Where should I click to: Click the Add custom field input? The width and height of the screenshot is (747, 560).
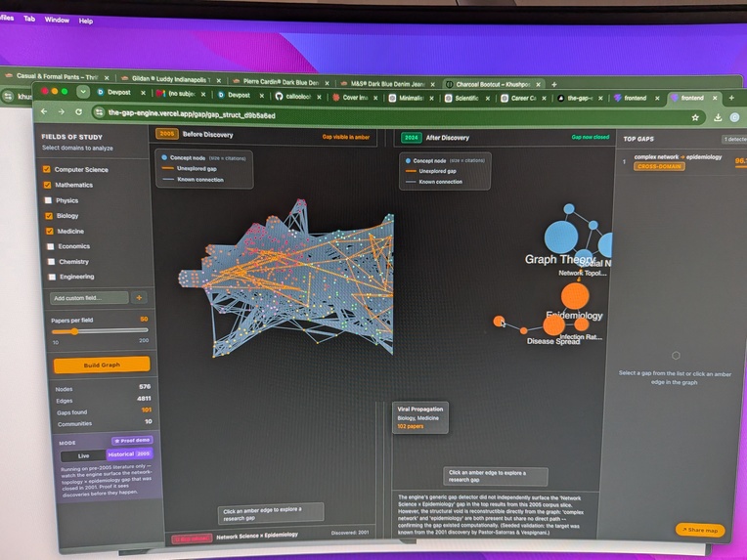click(89, 298)
